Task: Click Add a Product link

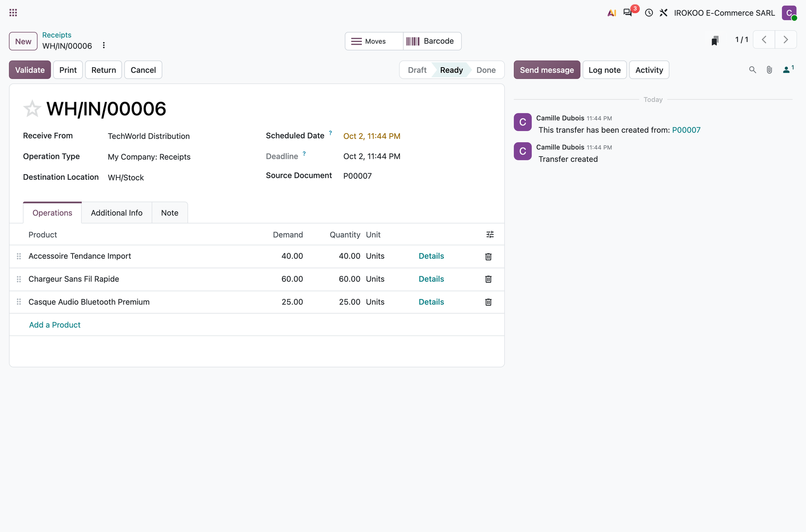Action: click(55, 325)
